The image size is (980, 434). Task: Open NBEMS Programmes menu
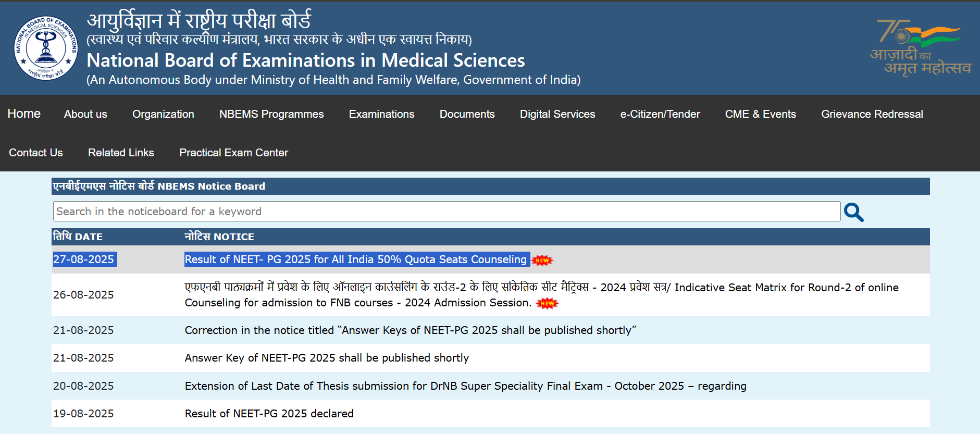[x=271, y=114]
